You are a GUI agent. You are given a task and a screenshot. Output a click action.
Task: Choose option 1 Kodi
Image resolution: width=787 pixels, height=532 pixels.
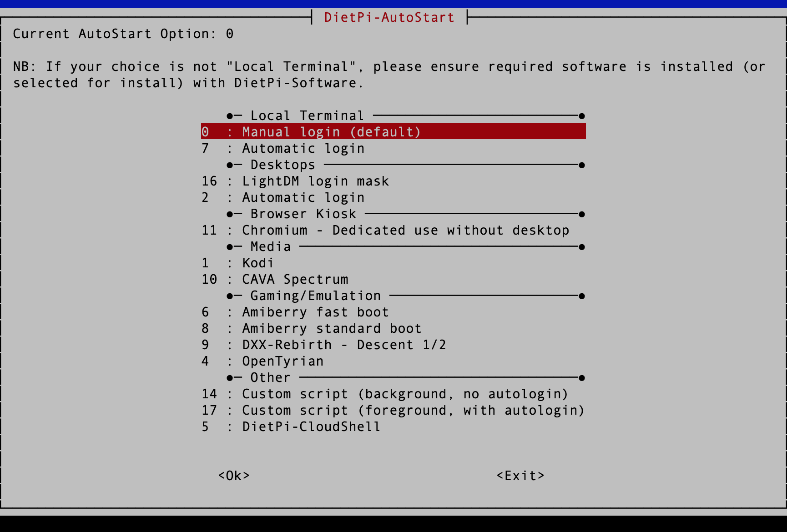pos(393,263)
